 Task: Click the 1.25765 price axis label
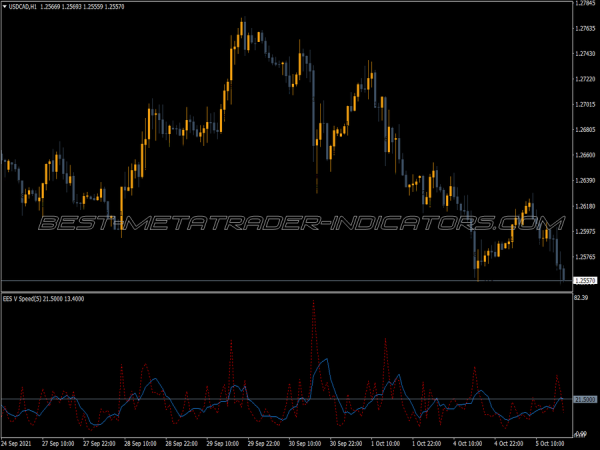click(x=585, y=257)
